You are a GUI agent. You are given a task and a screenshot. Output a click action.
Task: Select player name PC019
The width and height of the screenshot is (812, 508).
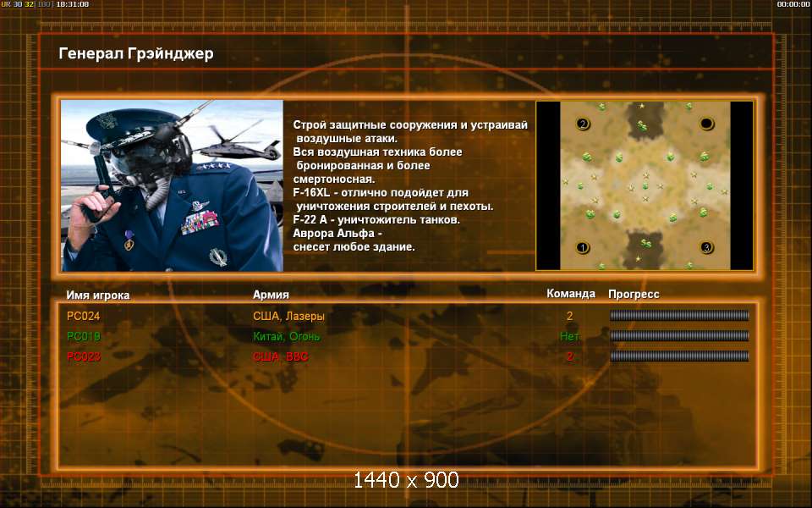(x=84, y=336)
